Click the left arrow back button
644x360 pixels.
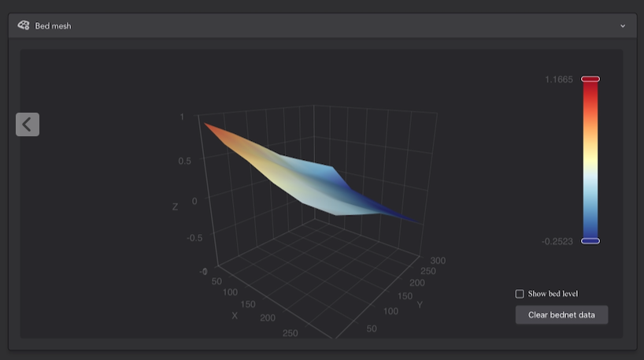[x=28, y=124]
